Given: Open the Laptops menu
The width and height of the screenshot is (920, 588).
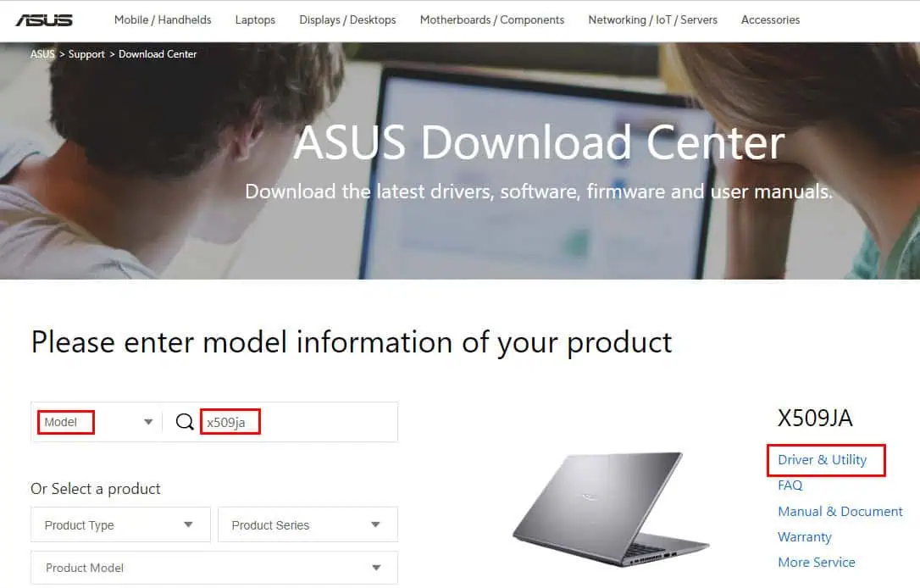Looking at the screenshot, I should point(255,20).
